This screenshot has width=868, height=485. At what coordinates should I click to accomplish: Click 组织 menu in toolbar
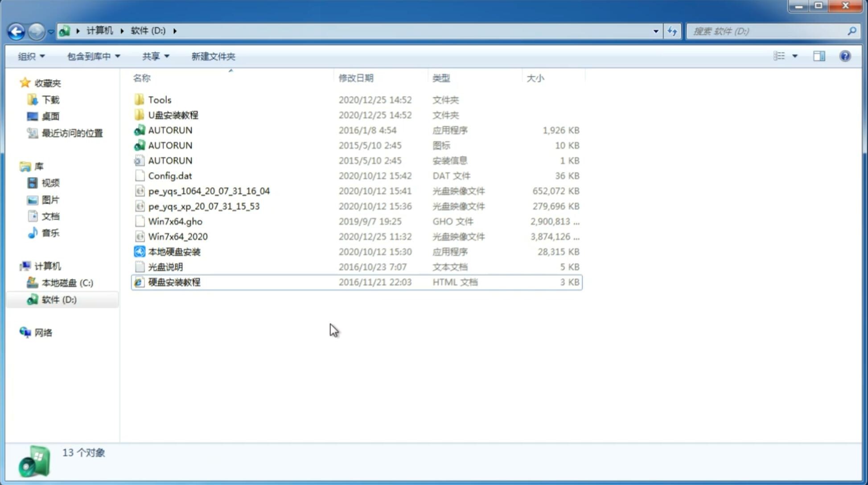coord(31,56)
